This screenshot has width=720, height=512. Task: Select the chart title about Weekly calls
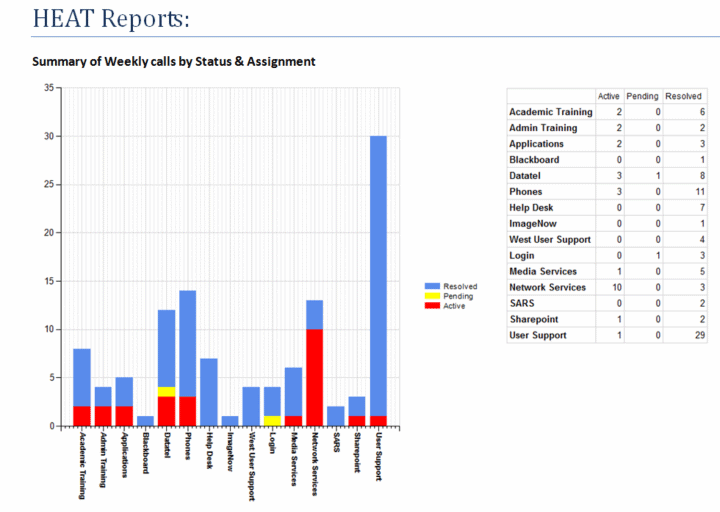174,62
